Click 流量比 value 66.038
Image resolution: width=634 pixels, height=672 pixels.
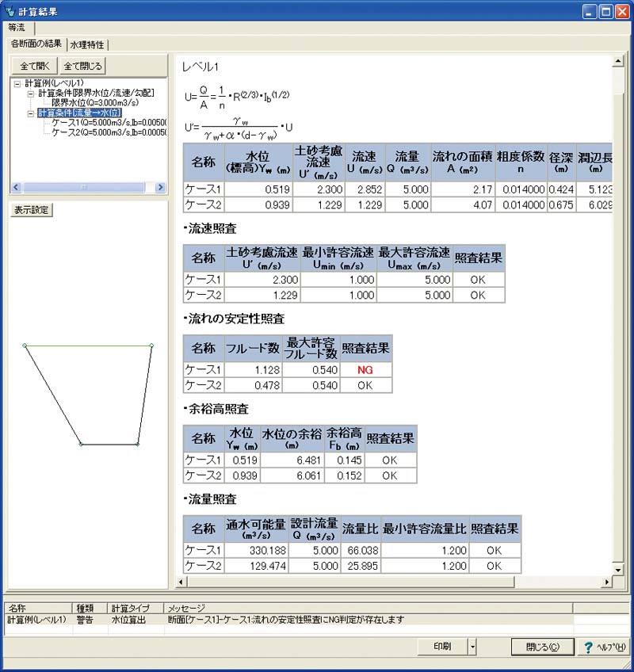[360, 550]
